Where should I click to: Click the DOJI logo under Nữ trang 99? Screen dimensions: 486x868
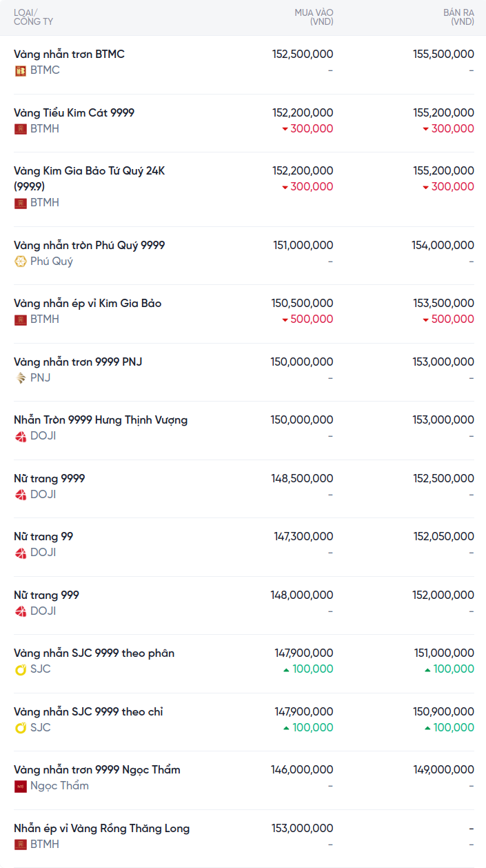pos(21,553)
